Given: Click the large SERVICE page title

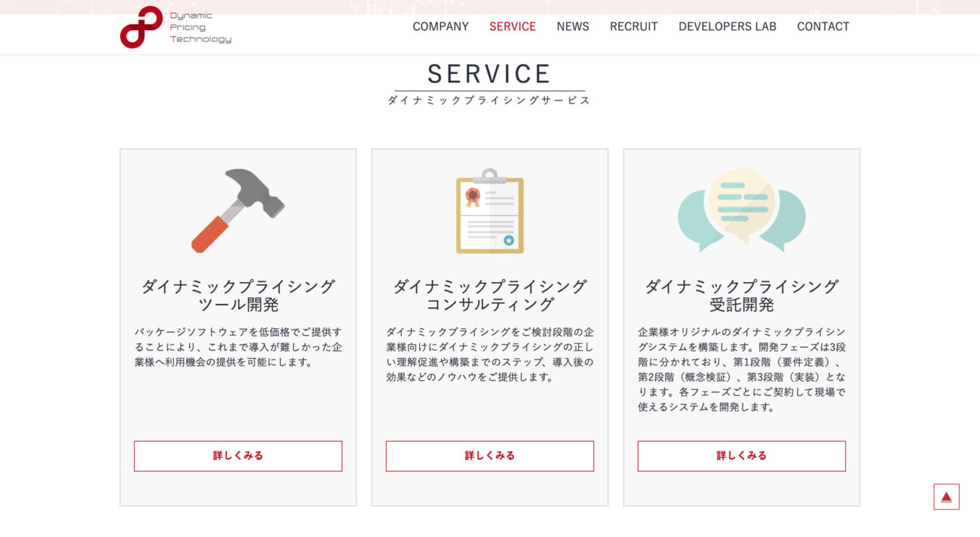Looking at the screenshot, I should [x=489, y=74].
